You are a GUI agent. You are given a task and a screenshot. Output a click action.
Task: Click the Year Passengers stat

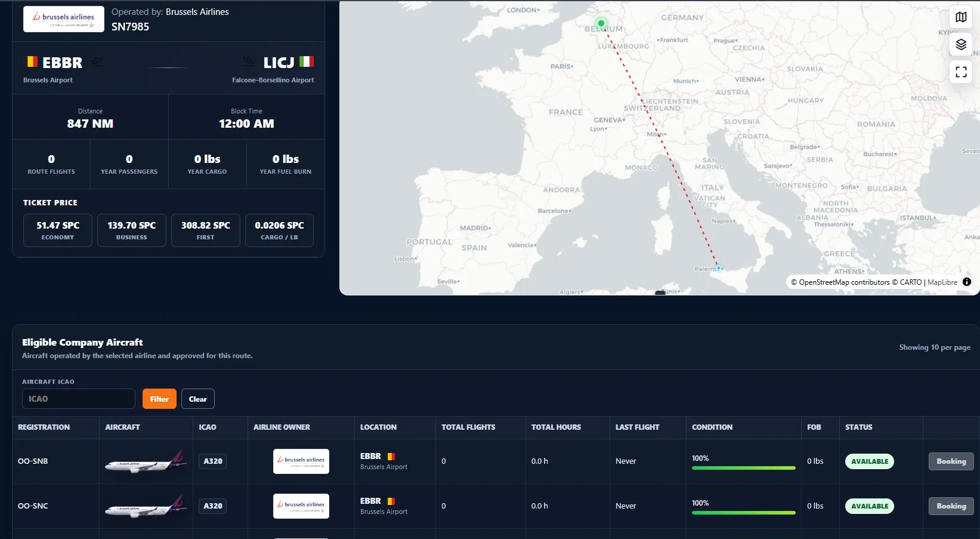pos(129,165)
